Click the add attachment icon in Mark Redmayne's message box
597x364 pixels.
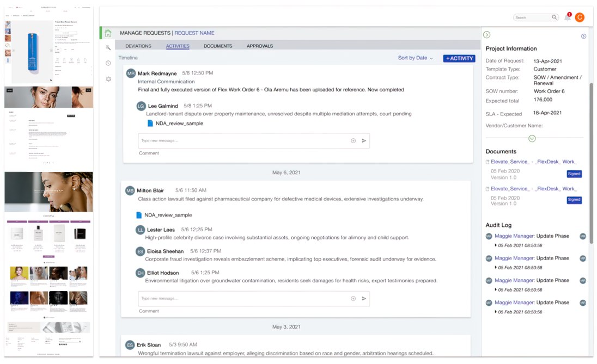pyautogui.click(x=354, y=141)
